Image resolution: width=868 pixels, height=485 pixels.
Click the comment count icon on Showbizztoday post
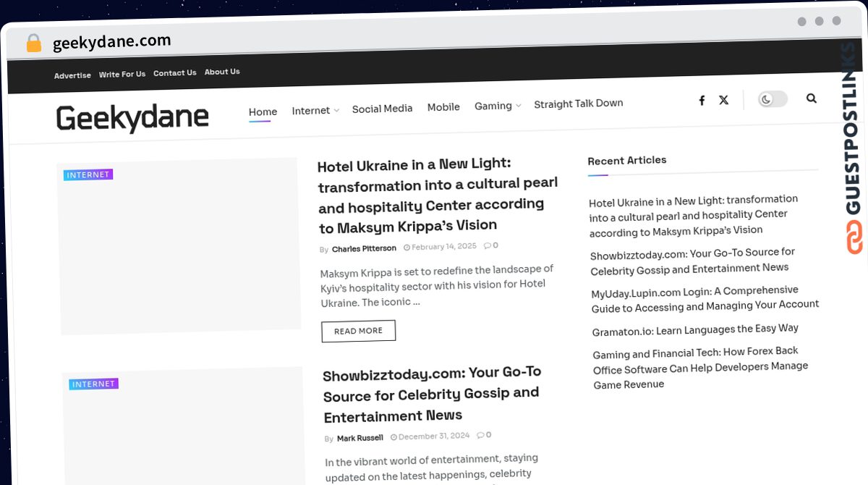pyautogui.click(x=485, y=435)
